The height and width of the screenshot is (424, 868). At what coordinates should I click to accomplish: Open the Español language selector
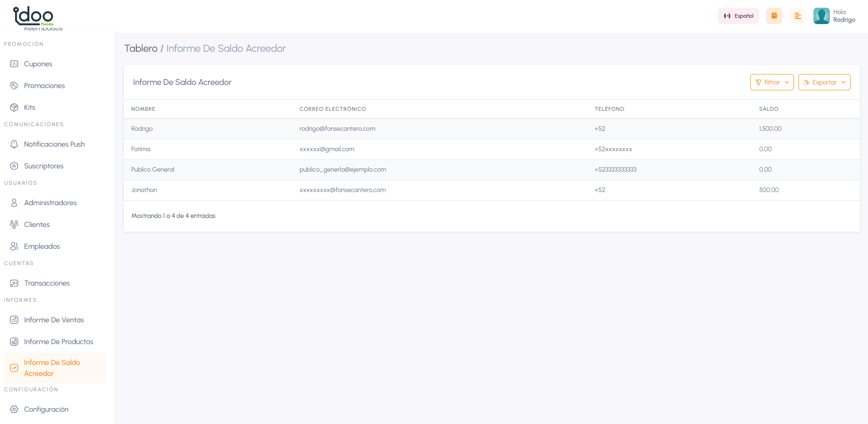point(738,16)
